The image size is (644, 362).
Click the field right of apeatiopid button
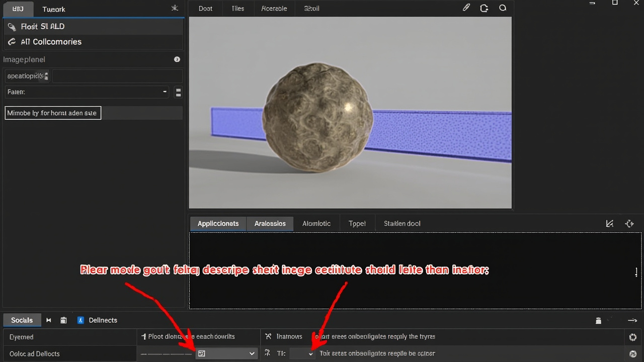117,76
